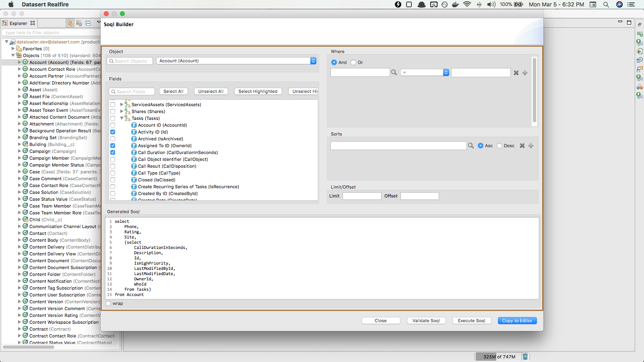Toggle the link-with-editor arrows icon in Explorer
Image resolution: width=644 pixels, height=362 pixels.
(70, 23)
